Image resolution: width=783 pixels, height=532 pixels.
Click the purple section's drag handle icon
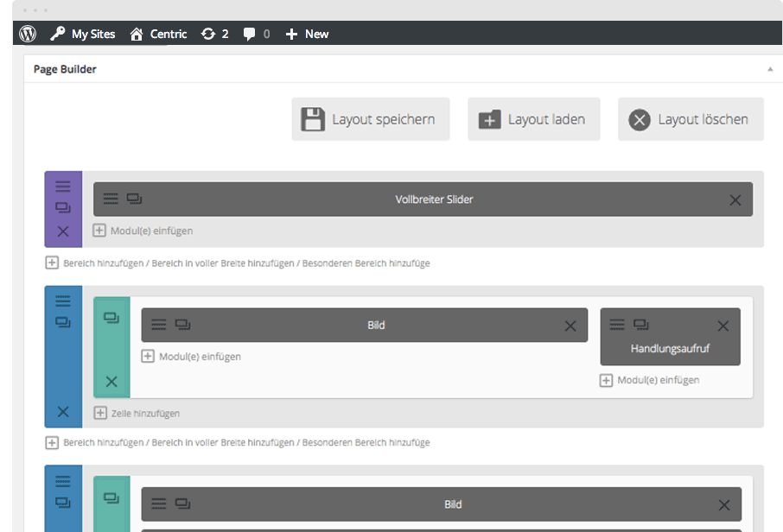[x=63, y=186]
